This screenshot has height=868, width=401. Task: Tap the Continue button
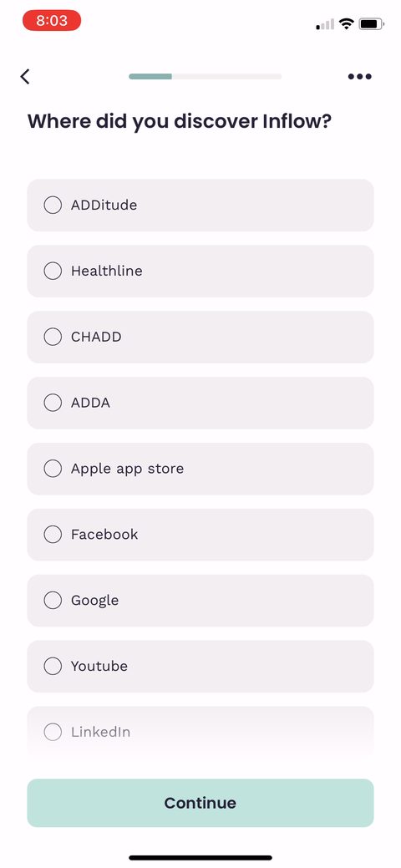[200, 803]
